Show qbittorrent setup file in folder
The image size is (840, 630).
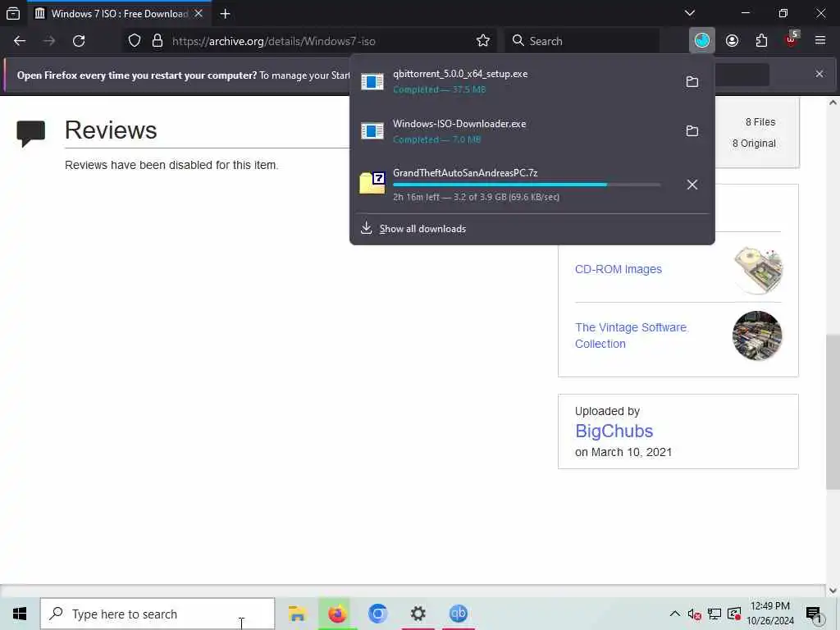[692, 82]
